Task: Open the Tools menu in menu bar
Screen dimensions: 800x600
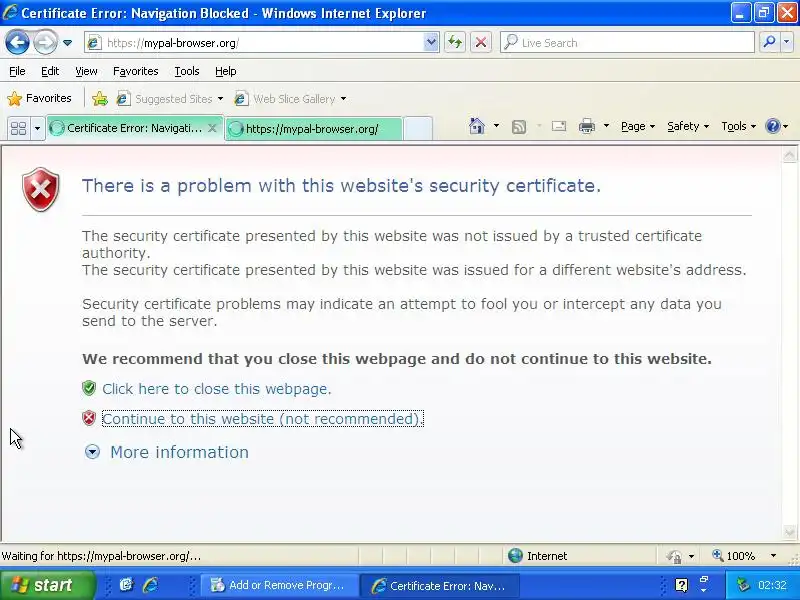Action: coord(187,71)
